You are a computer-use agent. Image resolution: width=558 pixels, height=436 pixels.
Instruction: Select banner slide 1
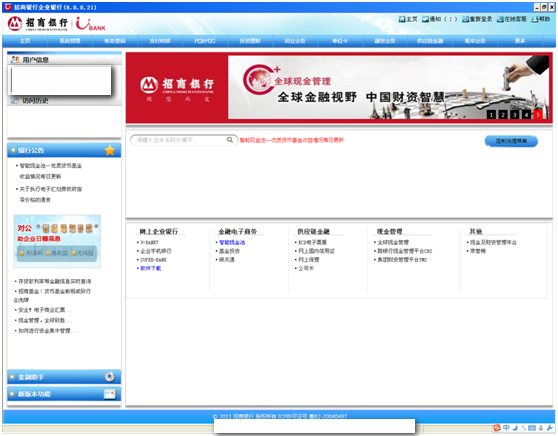[x=491, y=115]
